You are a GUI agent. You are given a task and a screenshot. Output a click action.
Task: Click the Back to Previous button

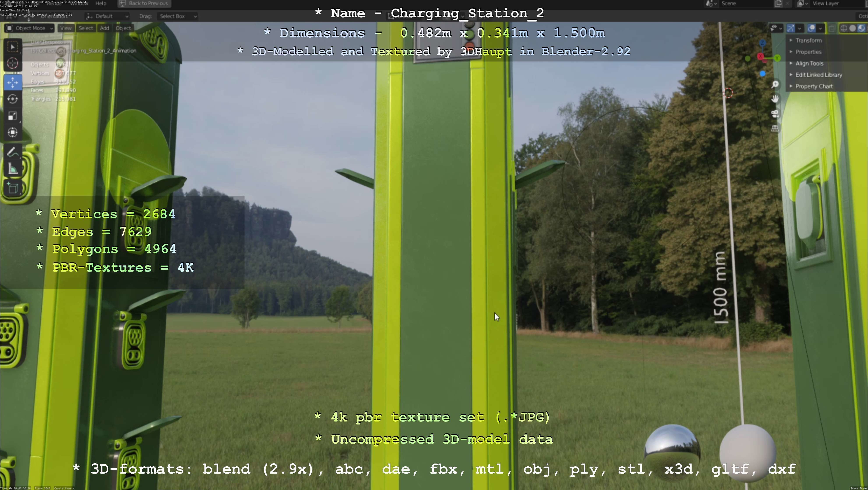click(x=144, y=3)
